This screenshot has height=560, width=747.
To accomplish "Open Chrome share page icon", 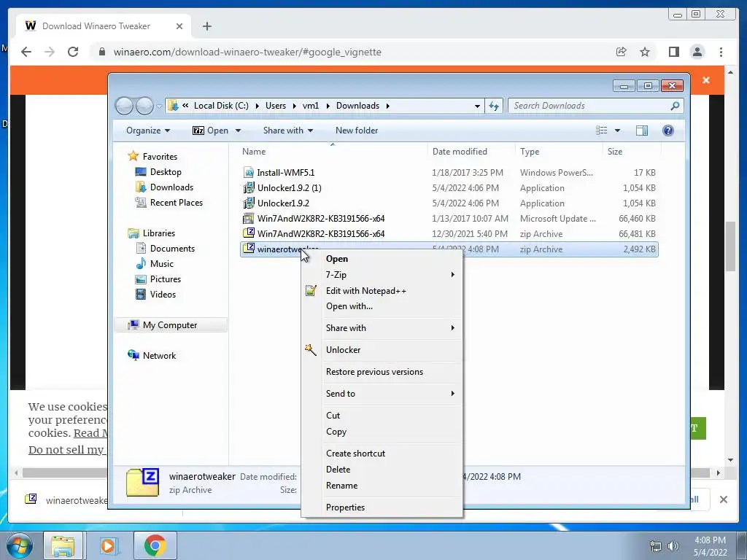I will [x=621, y=52].
